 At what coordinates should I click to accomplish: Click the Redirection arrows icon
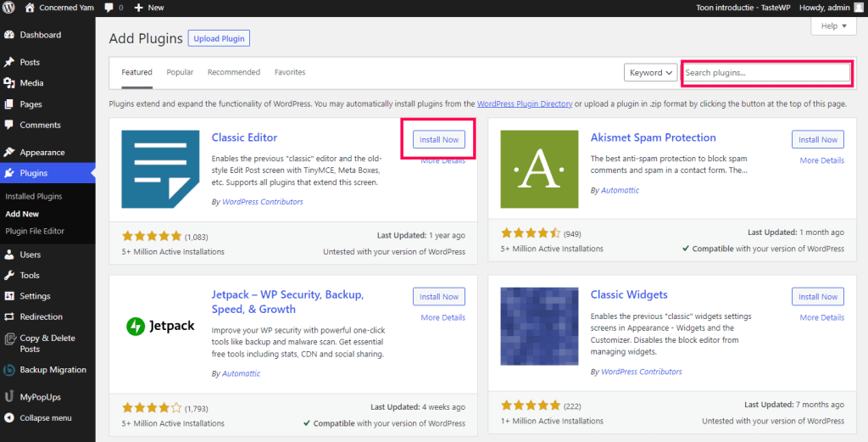point(8,316)
